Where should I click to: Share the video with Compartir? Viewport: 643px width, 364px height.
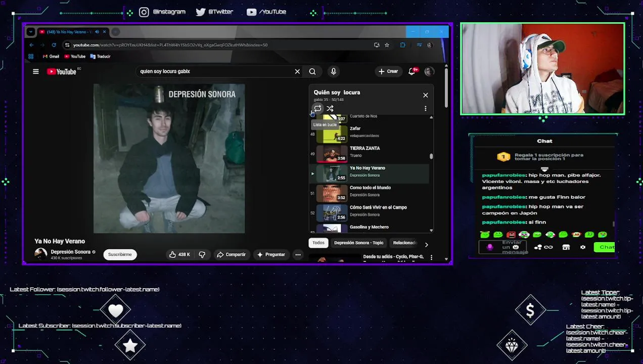pos(231,254)
